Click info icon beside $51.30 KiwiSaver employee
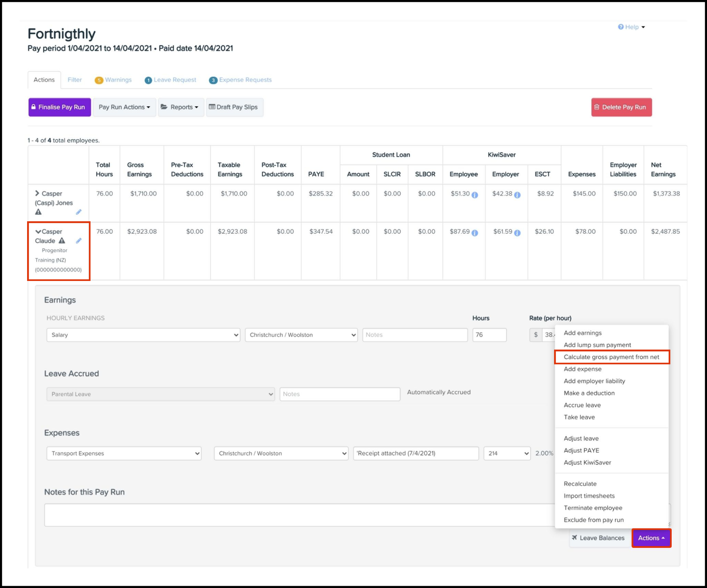Screen dimensions: 707x588 point(475,195)
